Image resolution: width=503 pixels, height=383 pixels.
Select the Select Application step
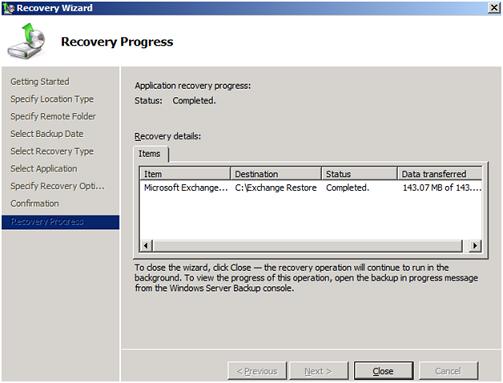[x=44, y=168]
